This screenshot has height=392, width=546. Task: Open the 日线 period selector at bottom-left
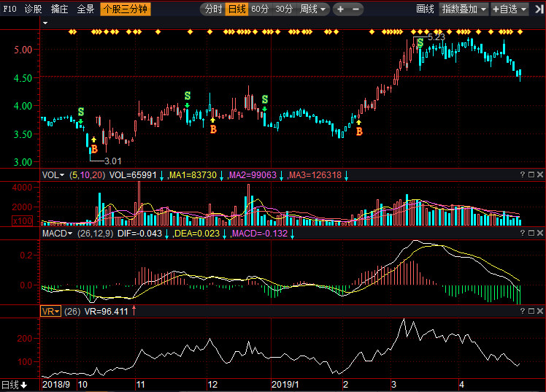click(15, 385)
